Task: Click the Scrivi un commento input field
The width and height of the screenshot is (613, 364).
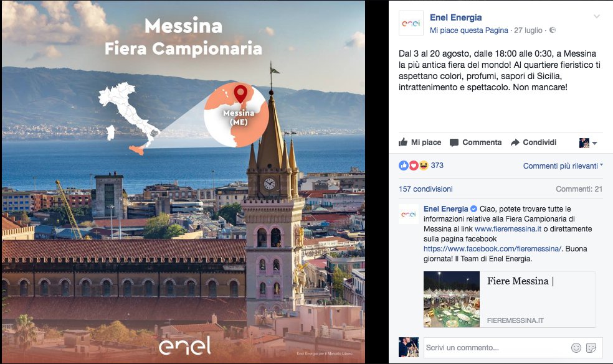Action: click(x=497, y=348)
